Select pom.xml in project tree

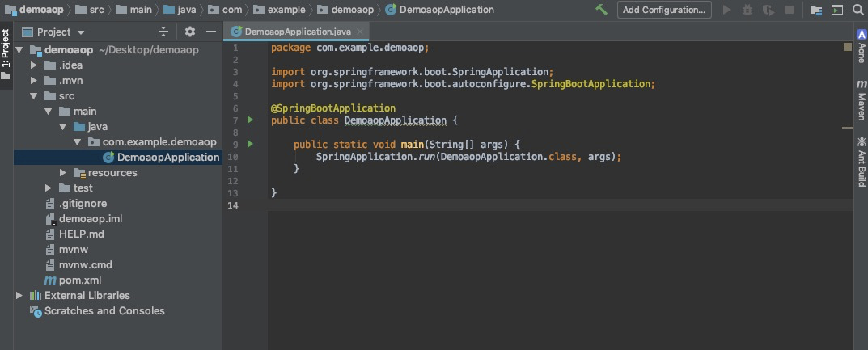point(79,280)
